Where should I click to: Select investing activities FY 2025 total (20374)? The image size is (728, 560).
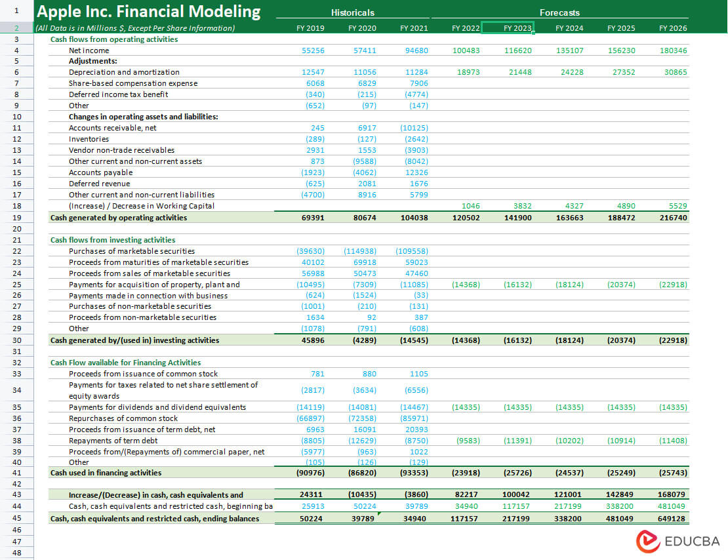[621, 340]
